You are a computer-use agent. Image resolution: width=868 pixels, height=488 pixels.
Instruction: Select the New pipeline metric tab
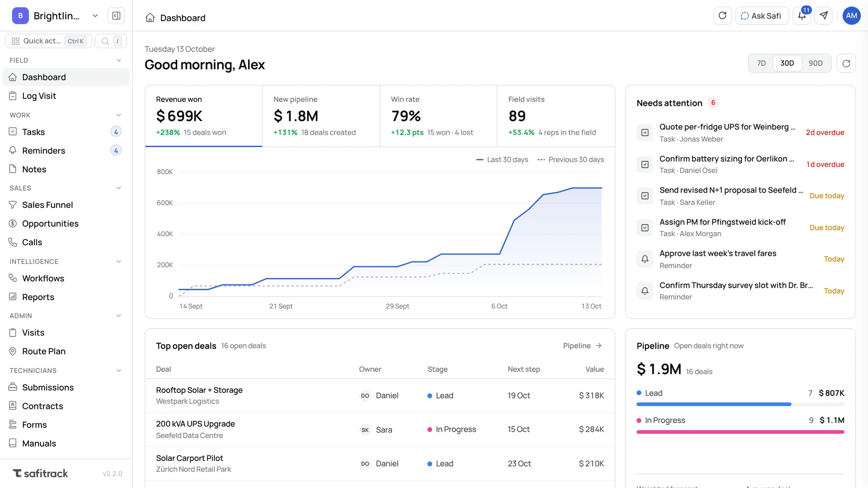pyautogui.click(x=321, y=116)
